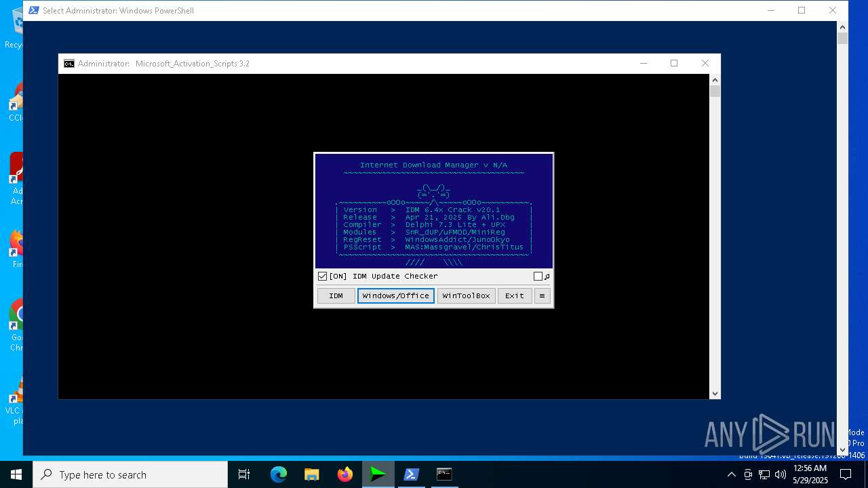Open the Windows Start menu
This screenshot has height=488, width=868.
(16, 474)
